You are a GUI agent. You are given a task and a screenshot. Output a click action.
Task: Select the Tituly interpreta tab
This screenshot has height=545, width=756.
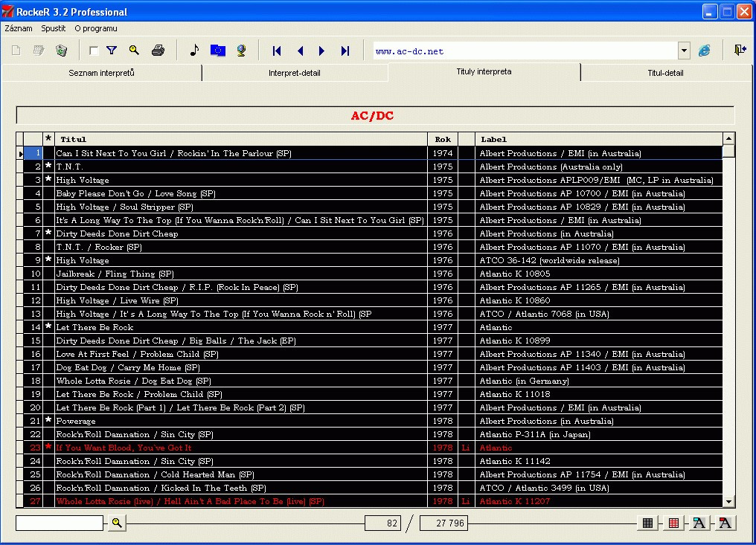[x=484, y=71]
